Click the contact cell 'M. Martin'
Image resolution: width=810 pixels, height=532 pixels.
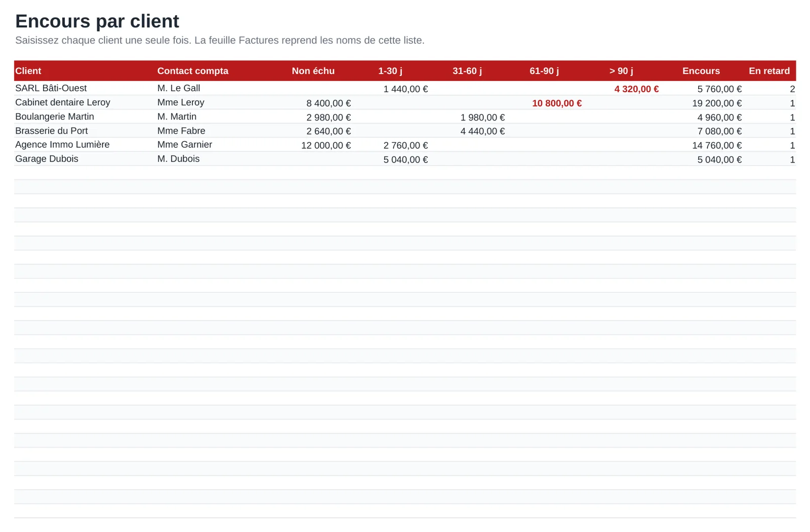click(177, 116)
